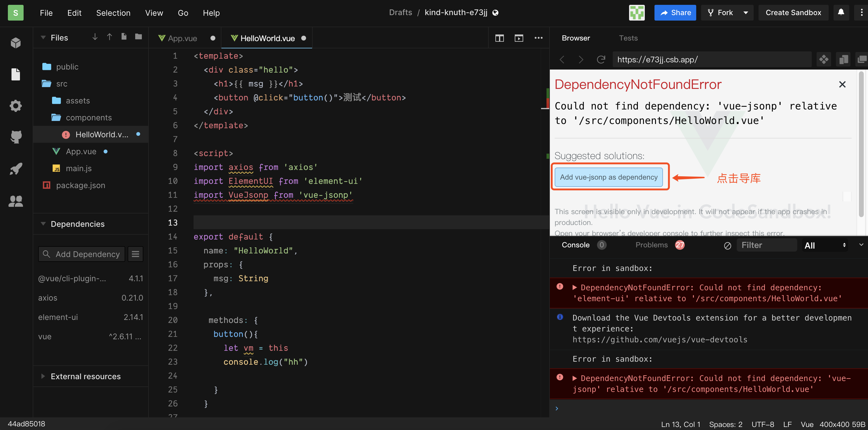Open the Fork dropdown arrow
The width and height of the screenshot is (868, 430).
point(746,13)
